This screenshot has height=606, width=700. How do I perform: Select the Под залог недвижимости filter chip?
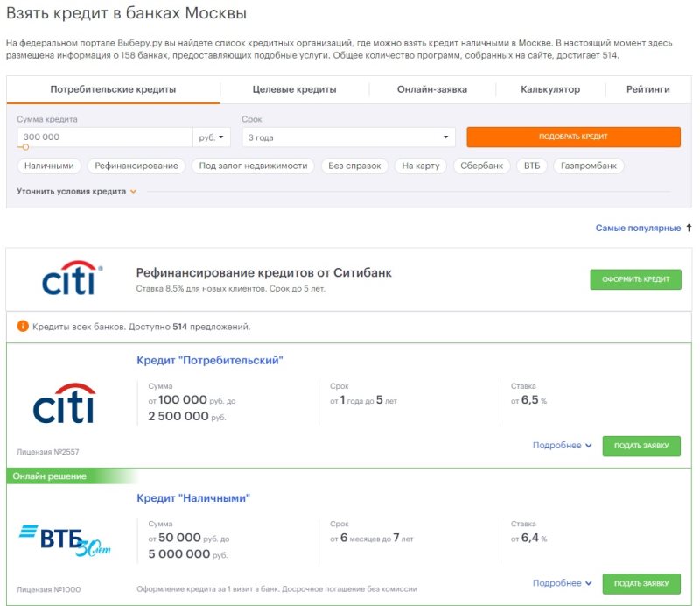point(253,166)
